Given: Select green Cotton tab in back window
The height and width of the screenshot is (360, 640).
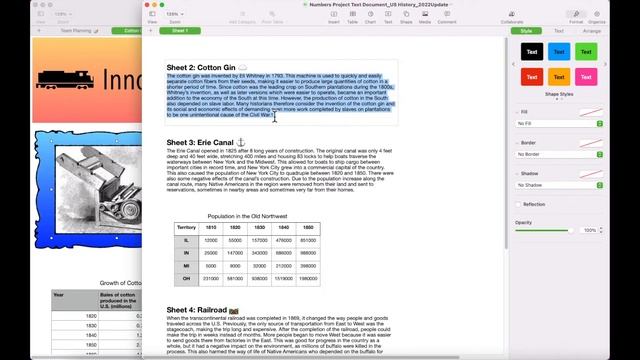Looking at the screenshot, I should (x=127, y=31).
